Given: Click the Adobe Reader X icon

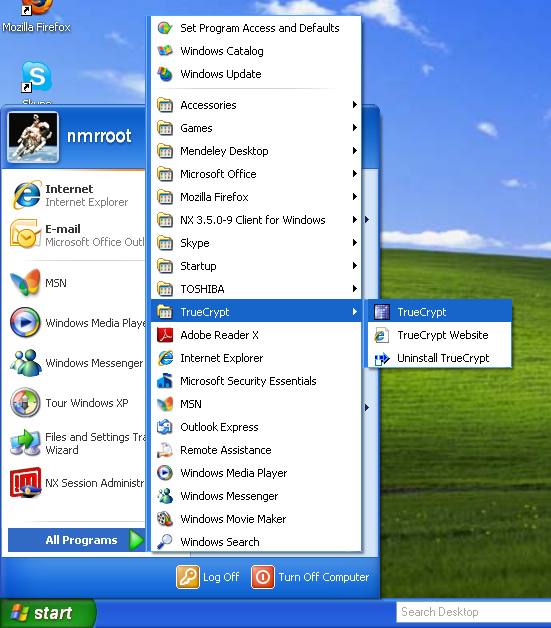Looking at the screenshot, I should click(165, 335).
